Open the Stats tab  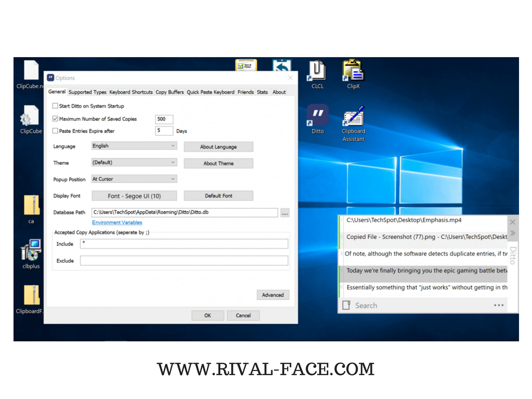tap(262, 92)
